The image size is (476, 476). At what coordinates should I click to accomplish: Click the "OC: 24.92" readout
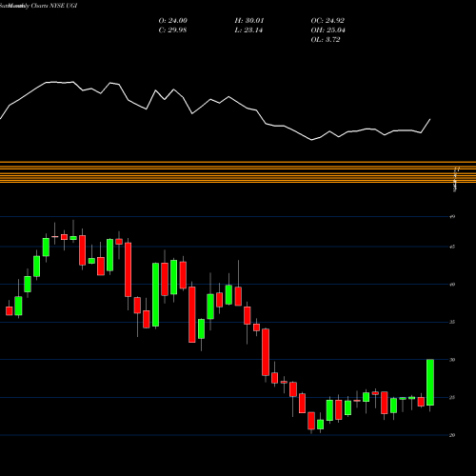click(327, 21)
